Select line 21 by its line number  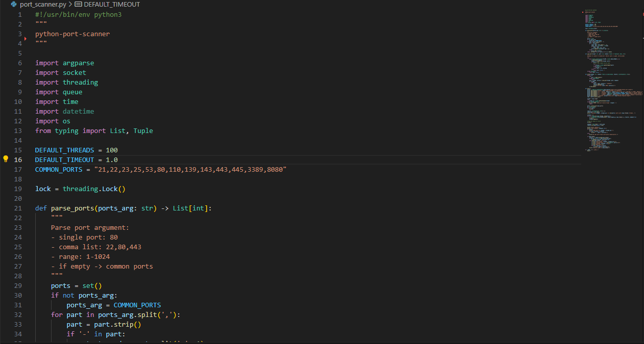18,208
